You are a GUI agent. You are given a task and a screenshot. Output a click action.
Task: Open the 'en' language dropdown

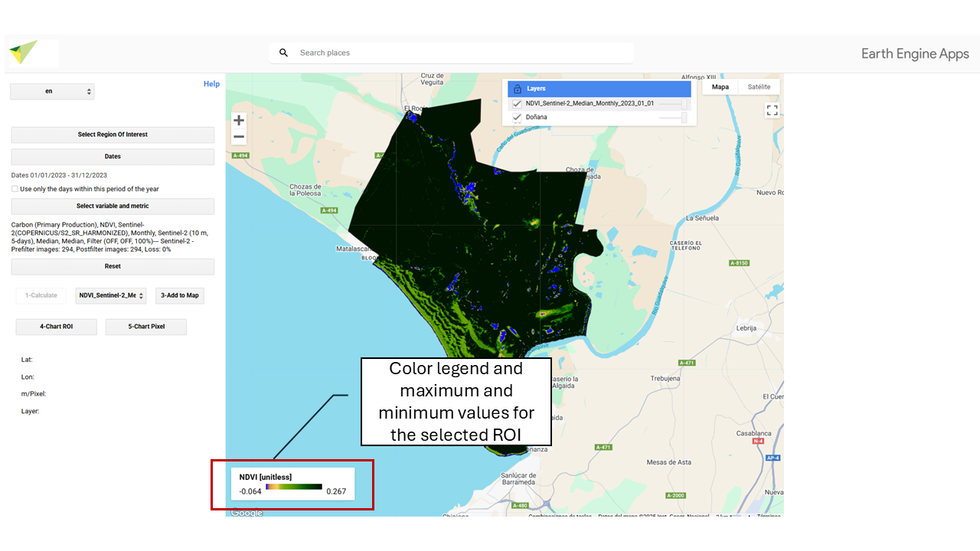[x=52, y=91]
